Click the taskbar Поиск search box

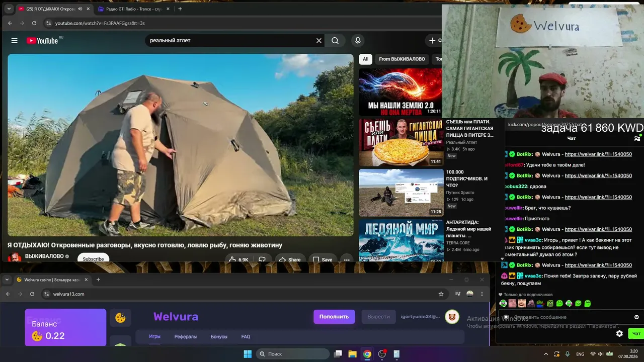point(292,354)
